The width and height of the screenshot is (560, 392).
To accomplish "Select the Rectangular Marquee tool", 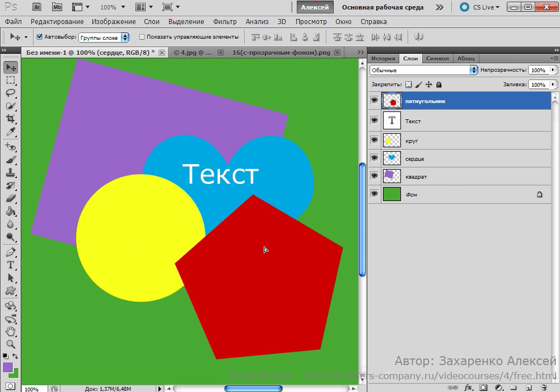I will (11, 80).
